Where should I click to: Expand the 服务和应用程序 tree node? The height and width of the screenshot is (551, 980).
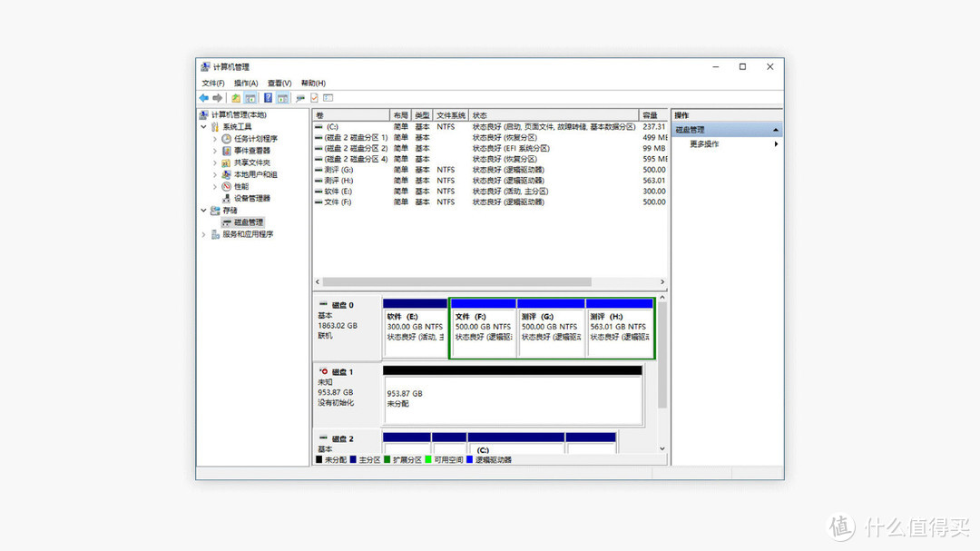[203, 233]
